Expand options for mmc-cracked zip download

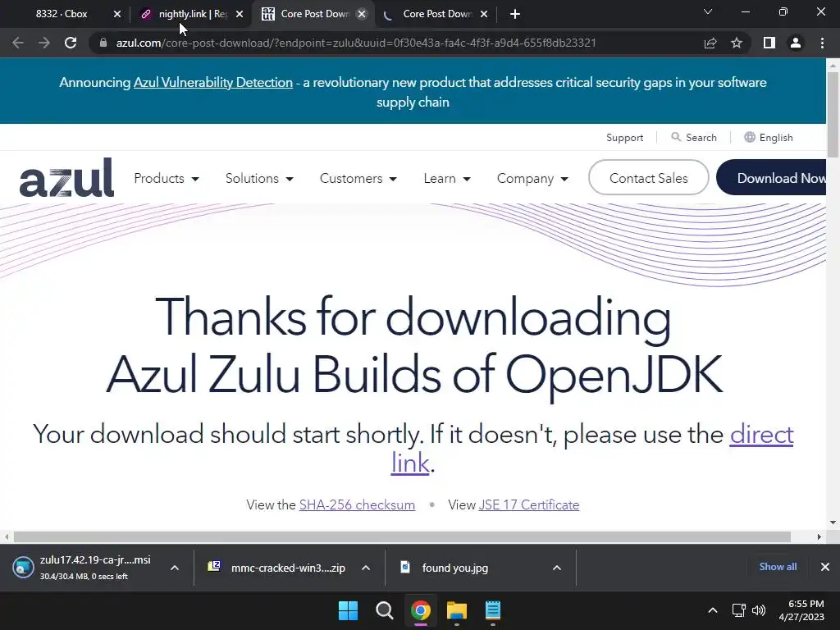click(366, 568)
